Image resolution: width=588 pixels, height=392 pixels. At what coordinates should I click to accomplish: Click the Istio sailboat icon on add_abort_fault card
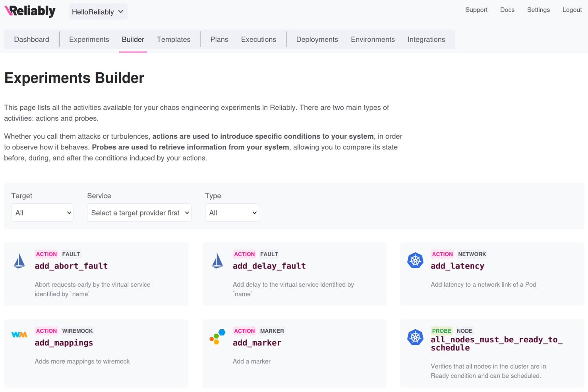[x=19, y=261]
